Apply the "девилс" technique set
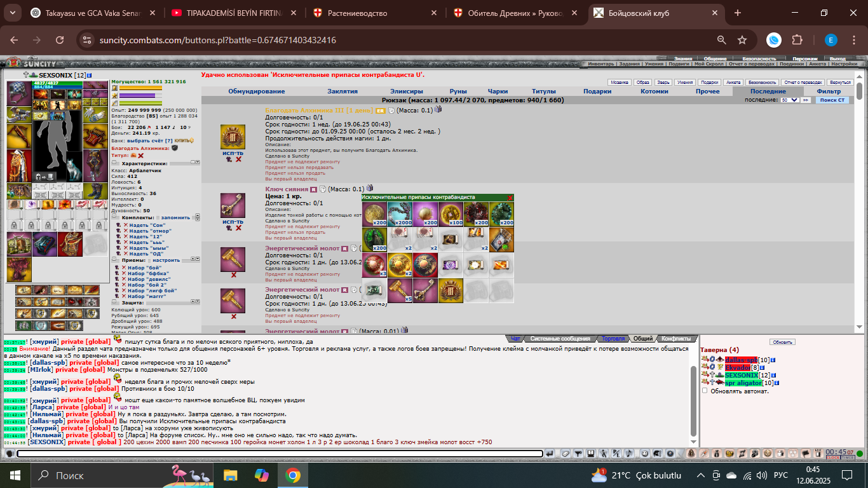 click(x=149, y=278)
